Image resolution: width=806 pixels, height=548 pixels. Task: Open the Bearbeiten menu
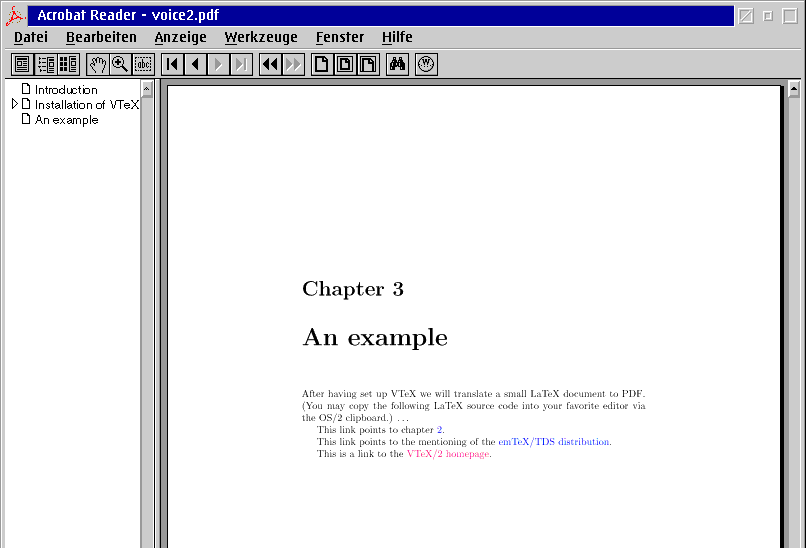[x=101, y=38]
